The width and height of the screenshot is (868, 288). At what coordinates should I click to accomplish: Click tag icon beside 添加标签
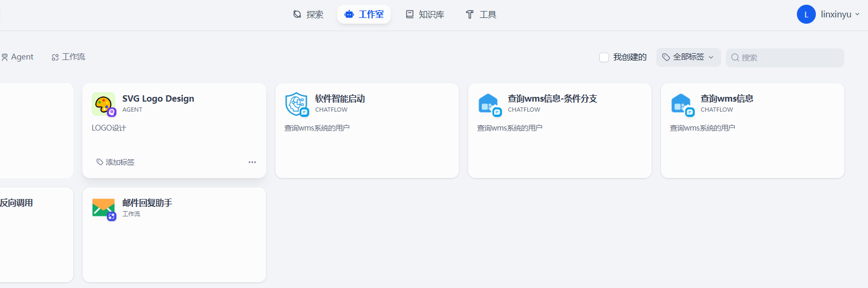(100, 162)
